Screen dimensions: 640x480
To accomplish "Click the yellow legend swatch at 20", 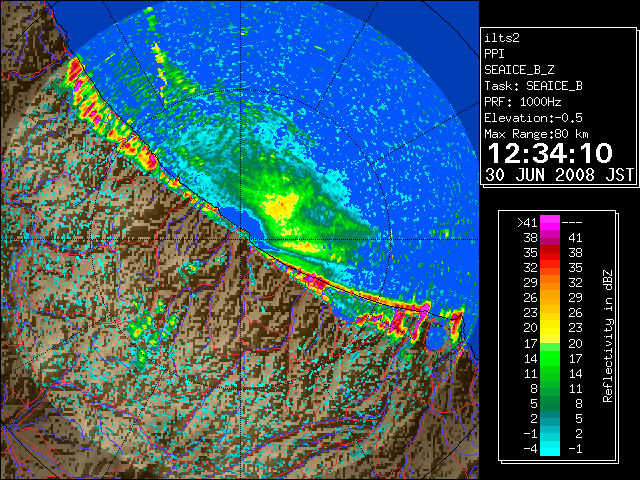I will click(x=550, y=328).
